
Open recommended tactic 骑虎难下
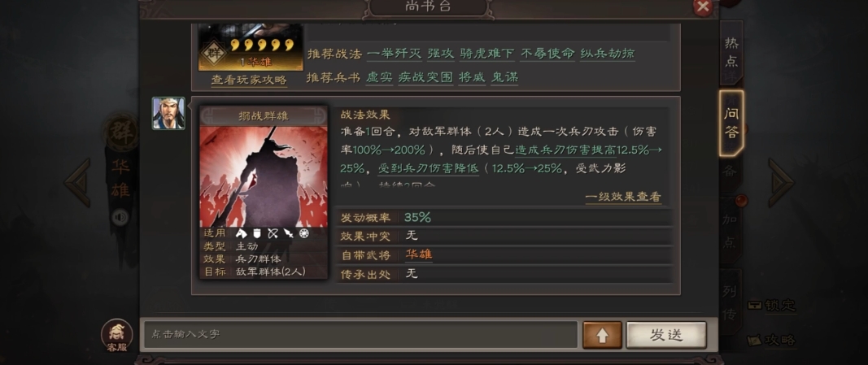[486, 54]
